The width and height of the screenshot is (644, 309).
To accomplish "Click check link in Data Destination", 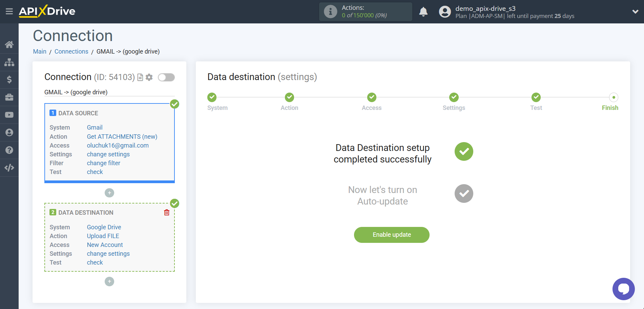I will click(95, 263).
